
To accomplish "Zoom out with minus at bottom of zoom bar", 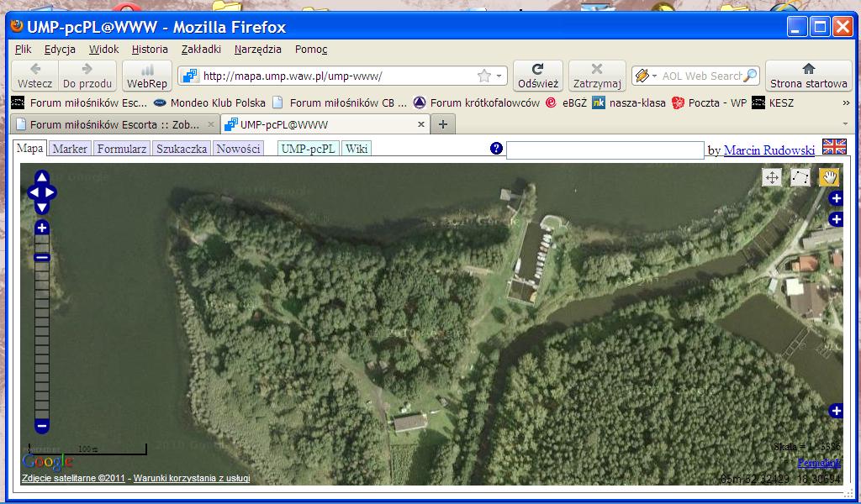I will click(x=42, y=425).
